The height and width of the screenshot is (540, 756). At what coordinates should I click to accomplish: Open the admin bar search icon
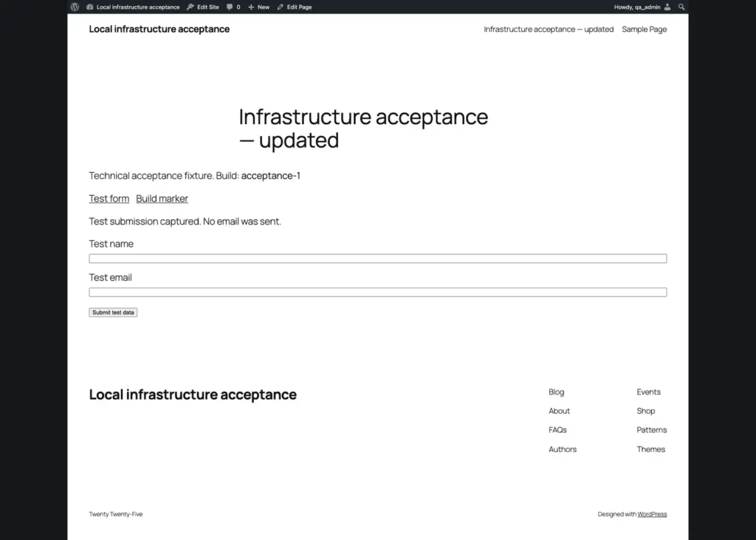[x=681, y=7]
